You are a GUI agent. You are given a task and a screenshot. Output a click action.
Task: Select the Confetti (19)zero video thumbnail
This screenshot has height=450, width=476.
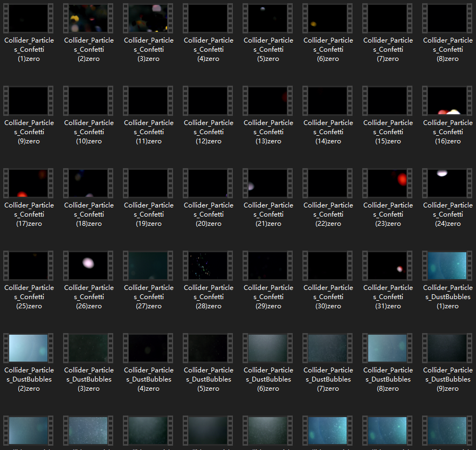(148, 183)
